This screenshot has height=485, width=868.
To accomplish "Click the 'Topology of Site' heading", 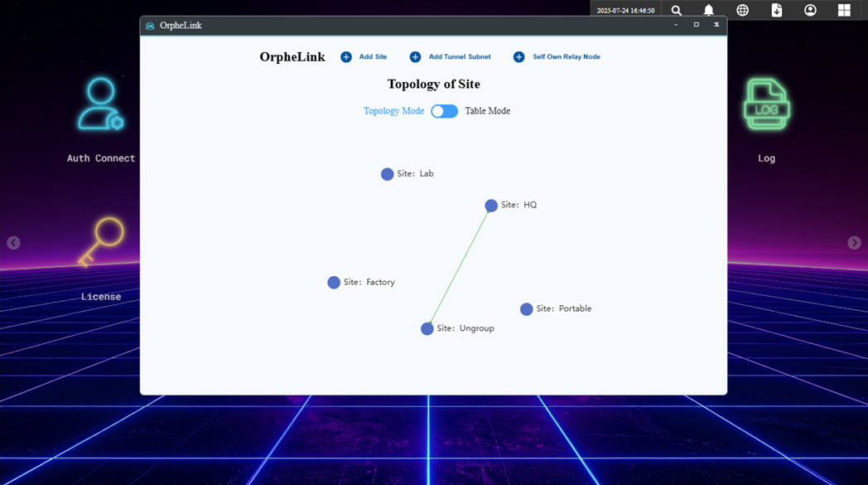I will pyautogui.click(x=433, y=85).
